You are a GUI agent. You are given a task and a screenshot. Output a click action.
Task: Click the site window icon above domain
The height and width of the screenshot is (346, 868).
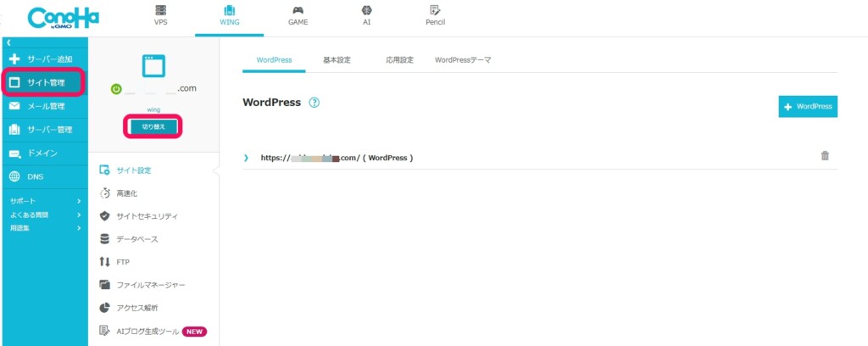[x=153, y=65]
